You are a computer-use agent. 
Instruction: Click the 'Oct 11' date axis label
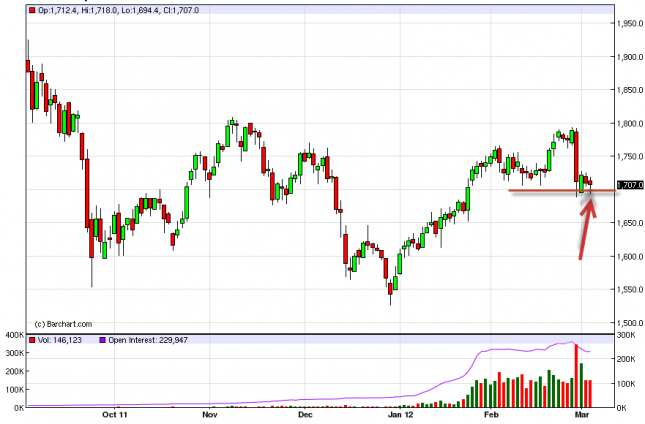tap(115, 415)
